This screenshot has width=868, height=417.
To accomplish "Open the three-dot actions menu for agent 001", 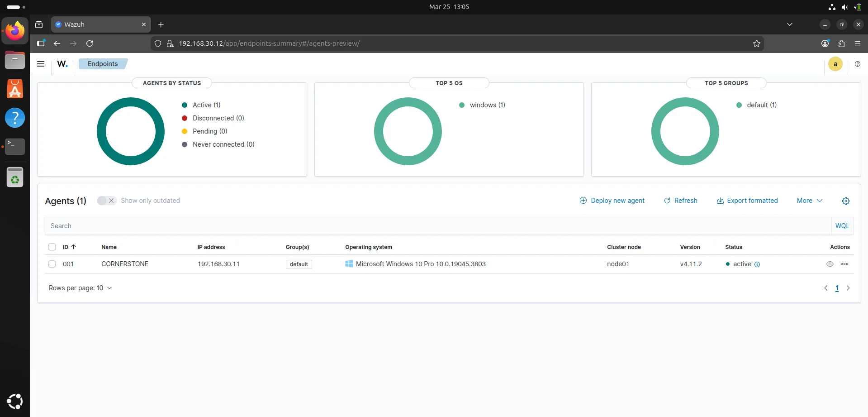I will pos(844,264).
